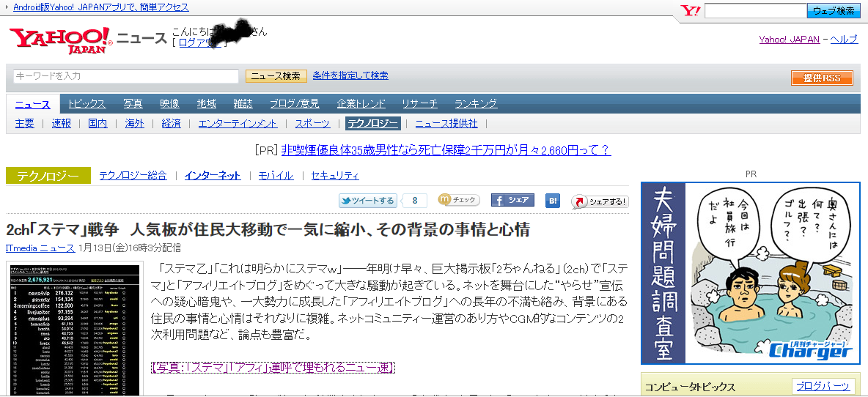The image size is (868, 397).
Task: Click the Hatena B! bookmark icon
Action: [553, 201]
